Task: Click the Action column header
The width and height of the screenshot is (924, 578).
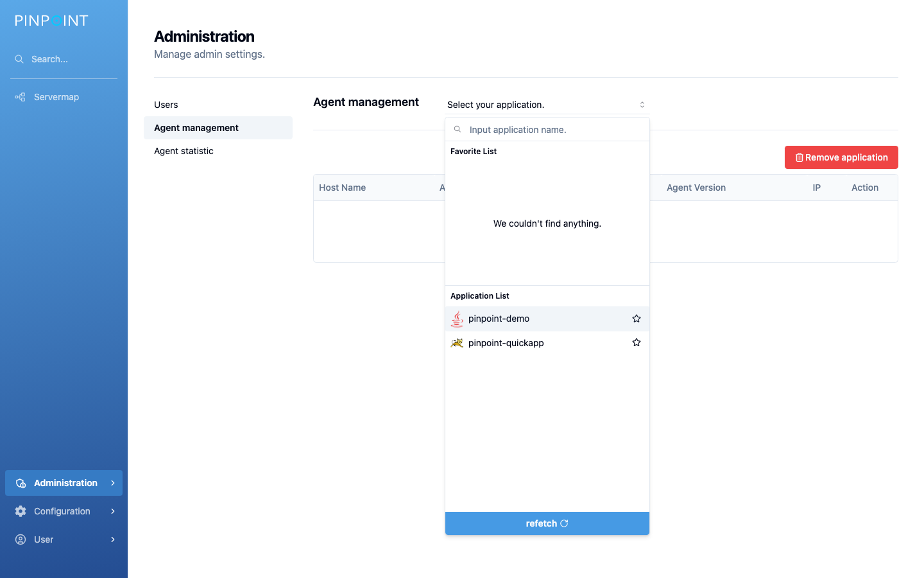Action: [x=865, y=188]
